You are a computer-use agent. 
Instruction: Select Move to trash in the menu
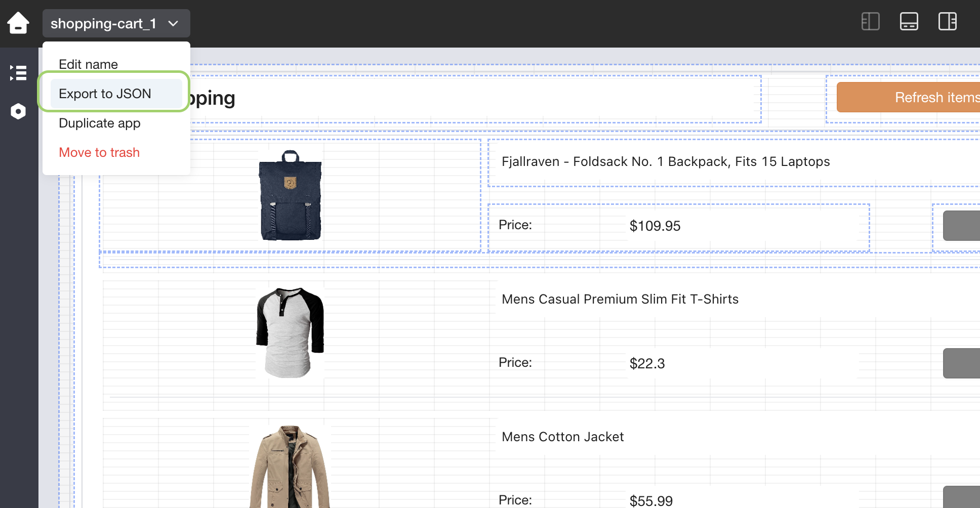tap(99, 152)
